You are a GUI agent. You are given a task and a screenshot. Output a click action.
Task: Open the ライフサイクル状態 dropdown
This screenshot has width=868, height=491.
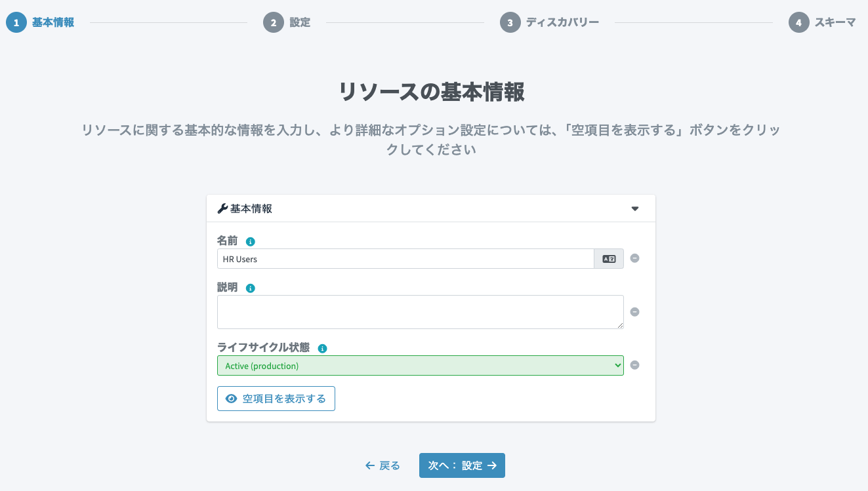click(x=421, y=366)
